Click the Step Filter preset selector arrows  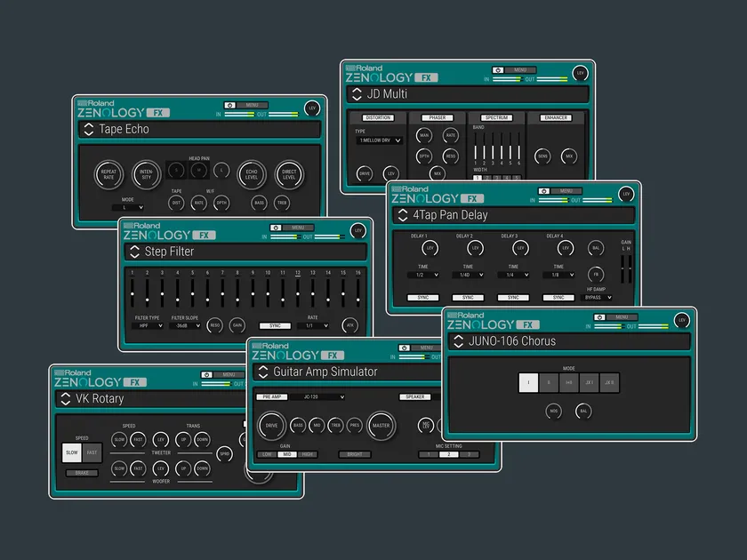pyautogui.click(x=134, y=252)
